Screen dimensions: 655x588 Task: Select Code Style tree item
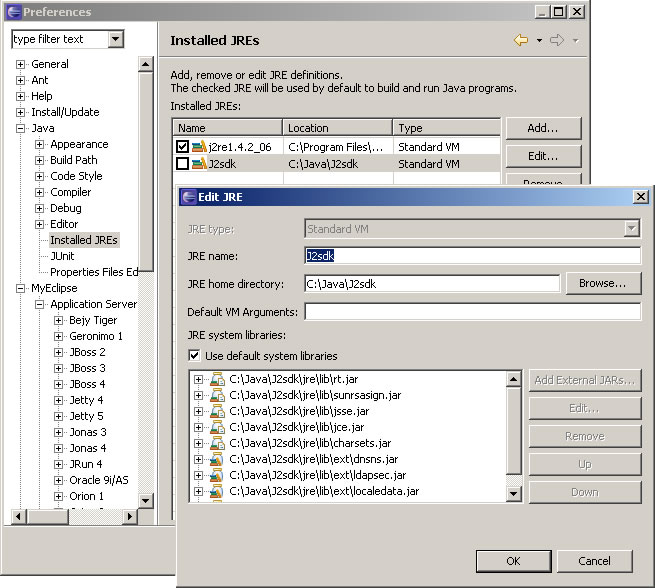[76, 176]
